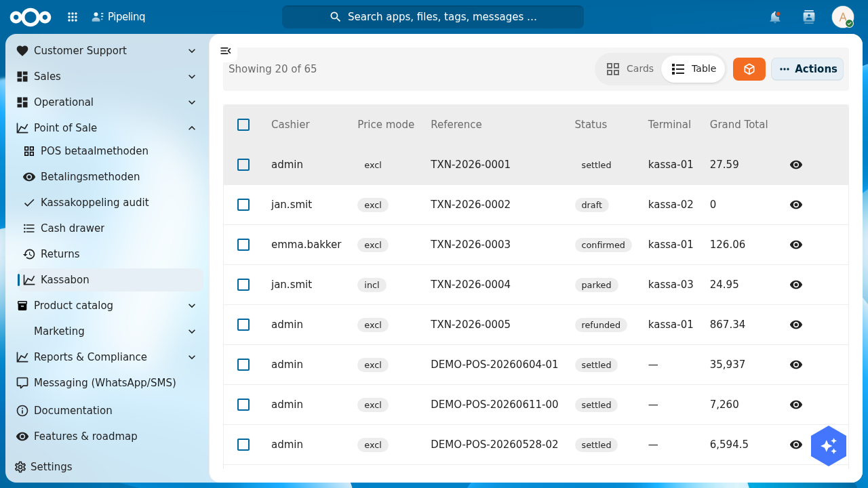Collapse navigation with the toggle icon

(226, 51)
